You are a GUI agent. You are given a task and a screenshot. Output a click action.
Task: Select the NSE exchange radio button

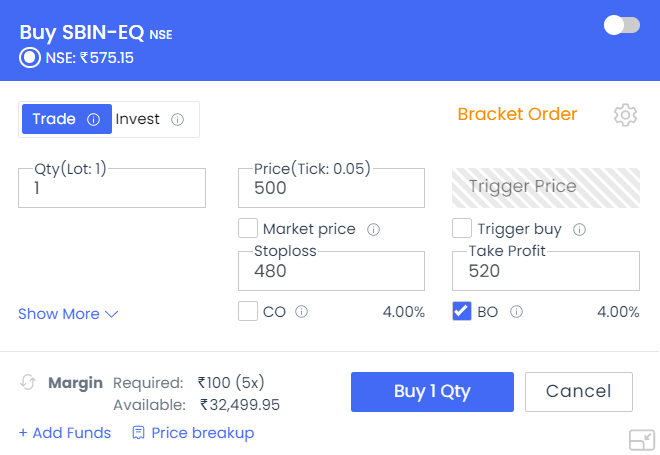[x=30, y=58]
